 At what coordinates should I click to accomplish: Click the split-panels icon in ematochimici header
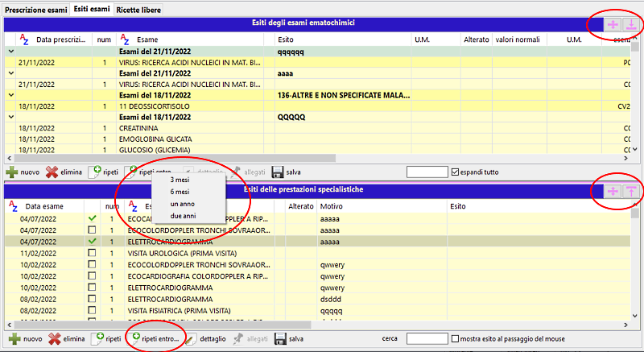click(613, 25)
